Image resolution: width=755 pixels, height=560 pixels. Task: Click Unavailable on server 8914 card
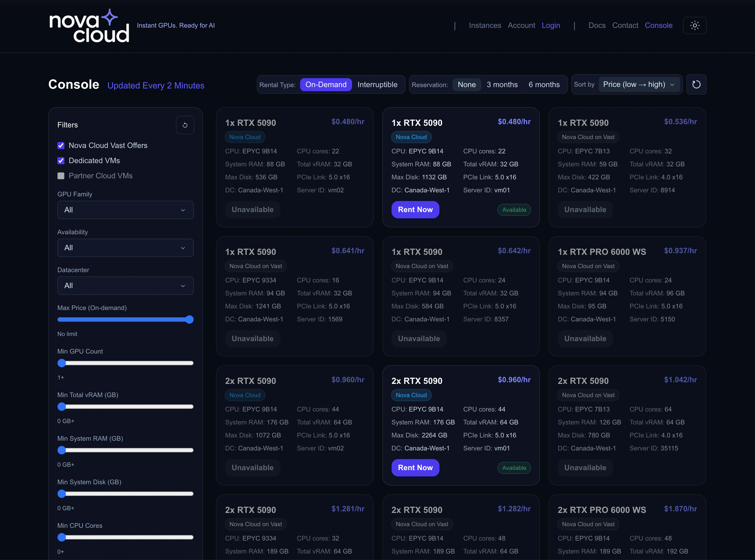click(585, 210)
